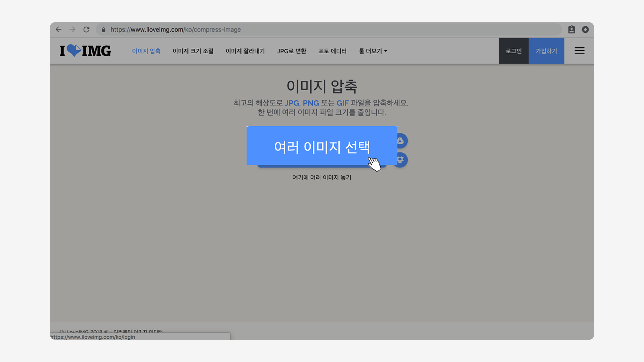Go to 이미지 크기 조절
The width and height of the screenshot is (644, 362).
click(x=193, y=51)
